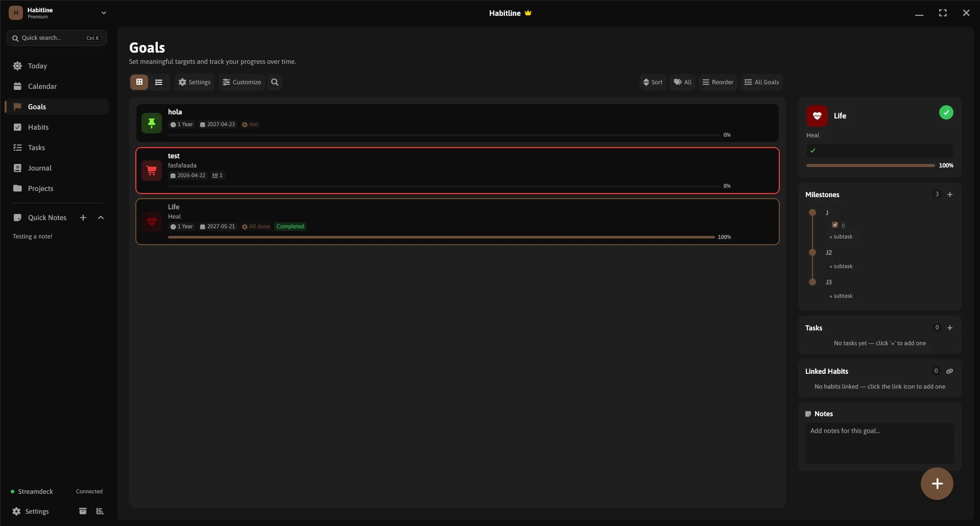The image size is (980, 526).
Task: Switch to list view of goals
Action: pyautogui.click(x=159, y=82)
